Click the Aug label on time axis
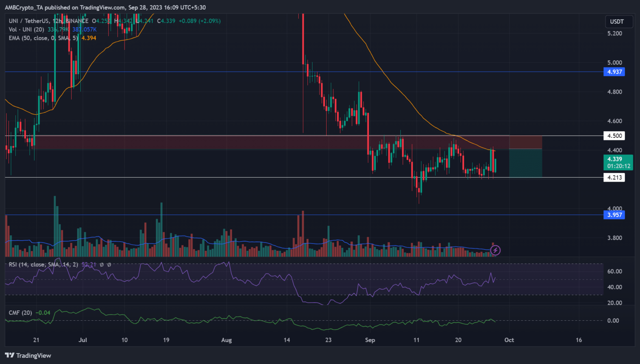 pos(226,340)
